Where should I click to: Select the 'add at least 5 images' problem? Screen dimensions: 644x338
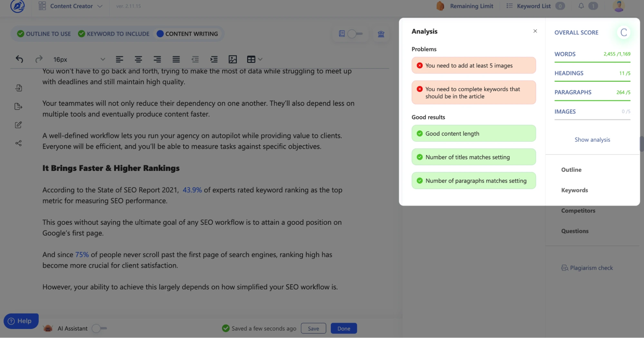coord(474,65)
